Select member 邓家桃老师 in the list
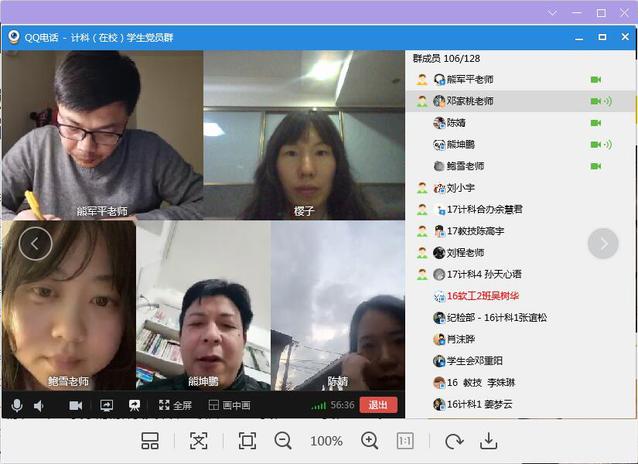This screenshot has height=464, width=638. pos(469,101)
